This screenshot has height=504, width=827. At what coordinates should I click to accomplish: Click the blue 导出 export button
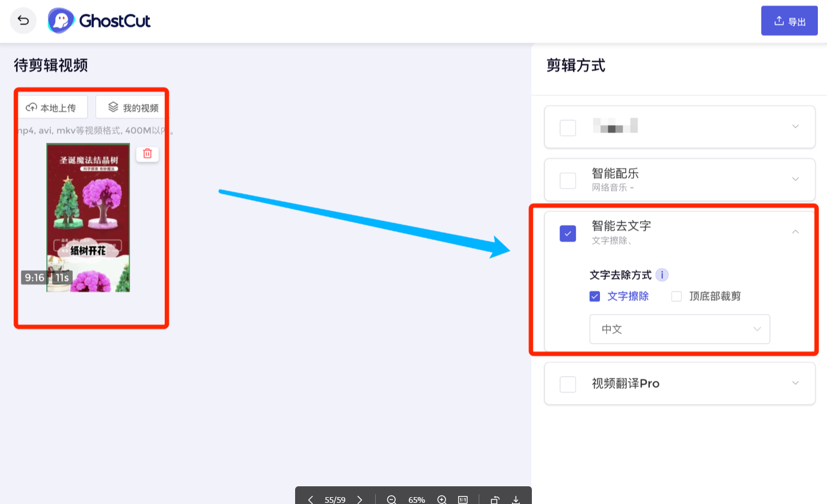coord(789,20)
